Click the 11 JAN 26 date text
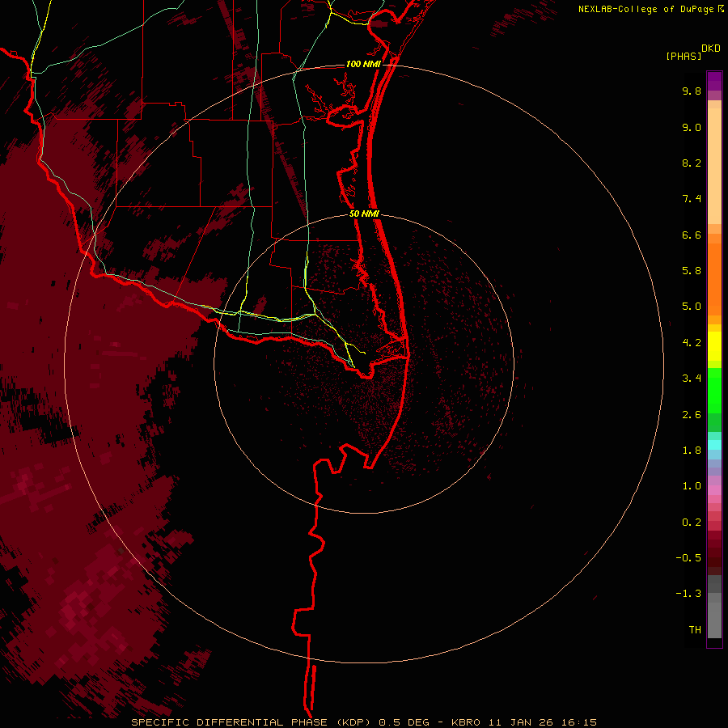This screenshot has width=728, height=728. click(x=520, y=722)
